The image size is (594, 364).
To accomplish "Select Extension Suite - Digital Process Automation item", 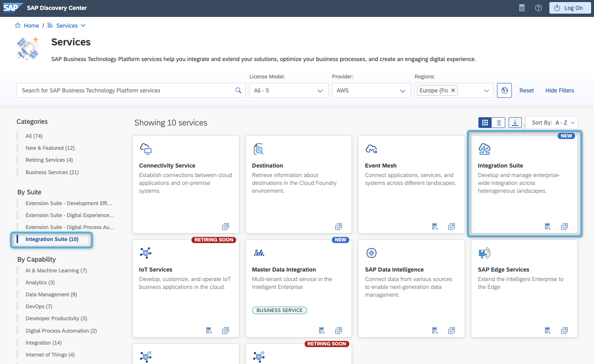I will point(70,227).
